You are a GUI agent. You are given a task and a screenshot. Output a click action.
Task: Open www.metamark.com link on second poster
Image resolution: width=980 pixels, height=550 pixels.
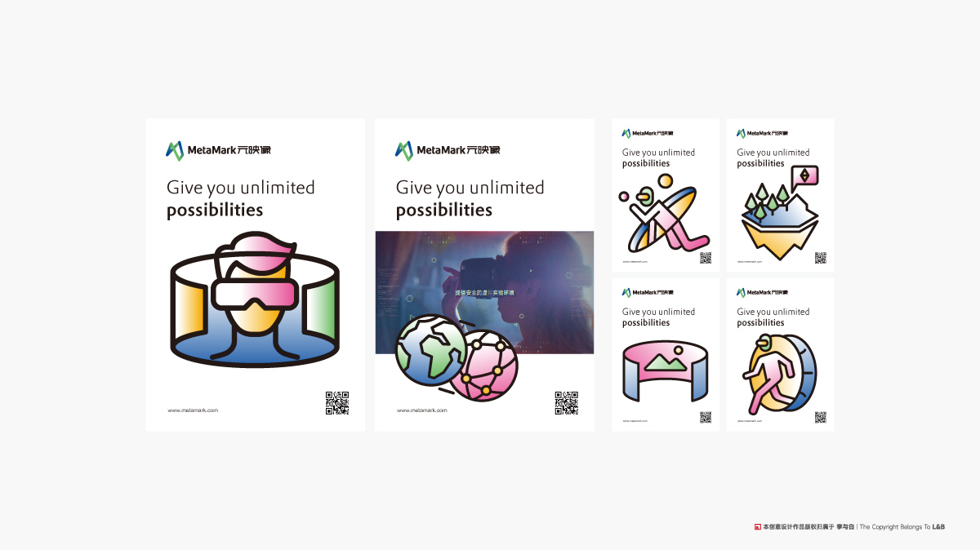422,410
